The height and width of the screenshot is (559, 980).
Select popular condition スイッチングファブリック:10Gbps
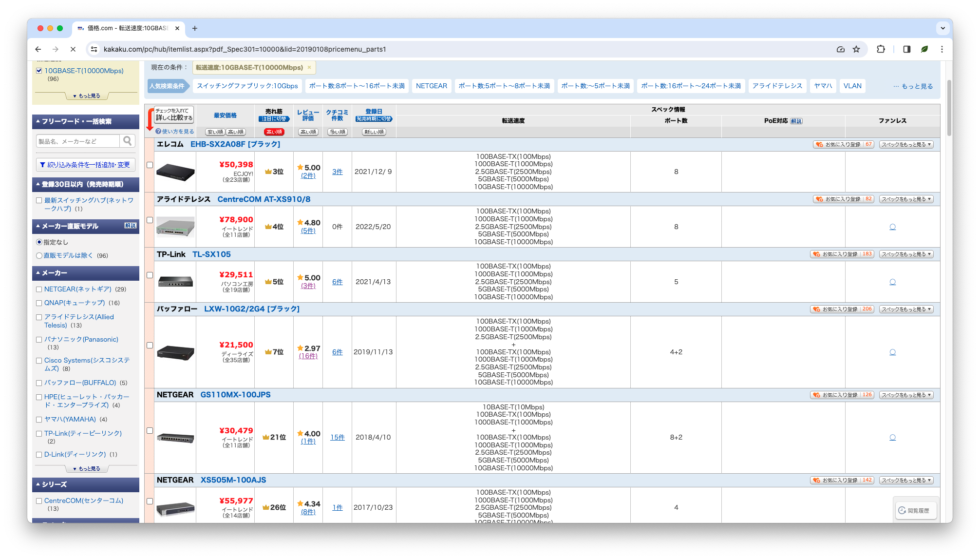[x=247, y=86]
